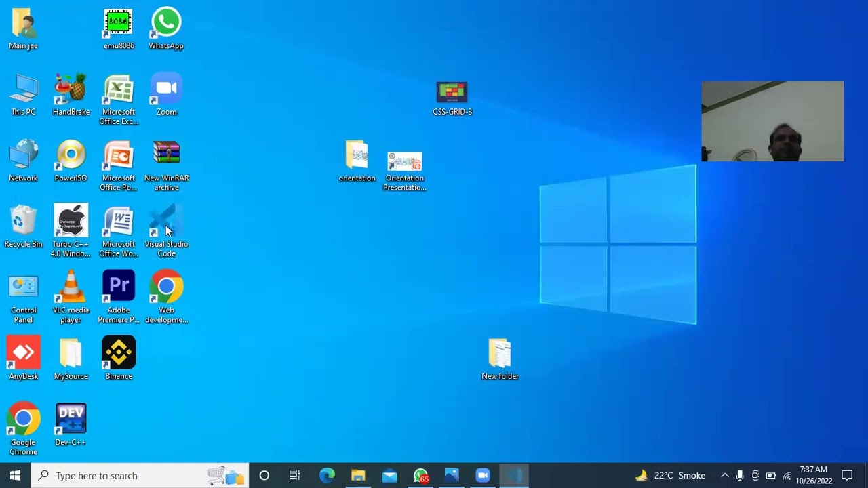
Task: Select the New folder icon
Action: pyautogui.click(x=500, y=359)
